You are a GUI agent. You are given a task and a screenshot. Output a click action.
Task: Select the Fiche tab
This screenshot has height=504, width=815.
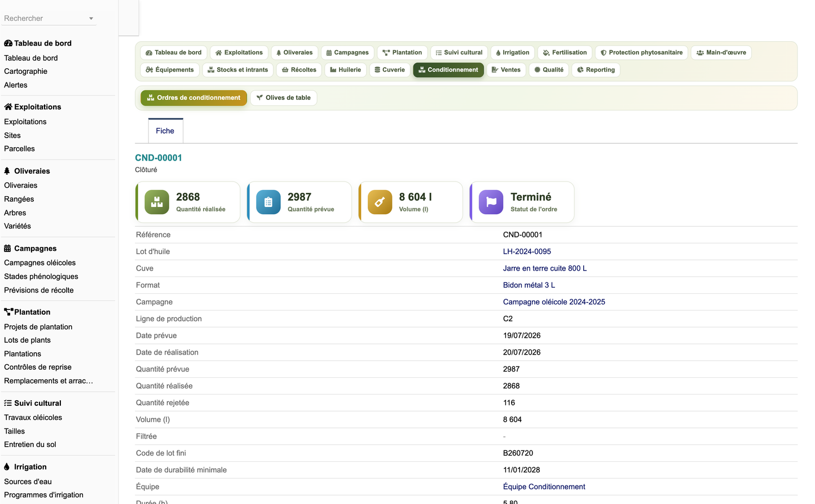[x=165, y=131]
